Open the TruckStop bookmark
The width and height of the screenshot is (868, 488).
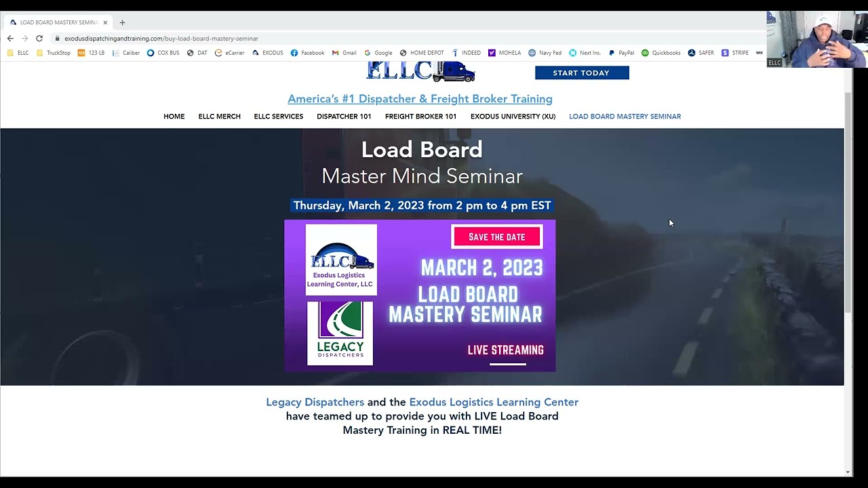pos(54,53)
